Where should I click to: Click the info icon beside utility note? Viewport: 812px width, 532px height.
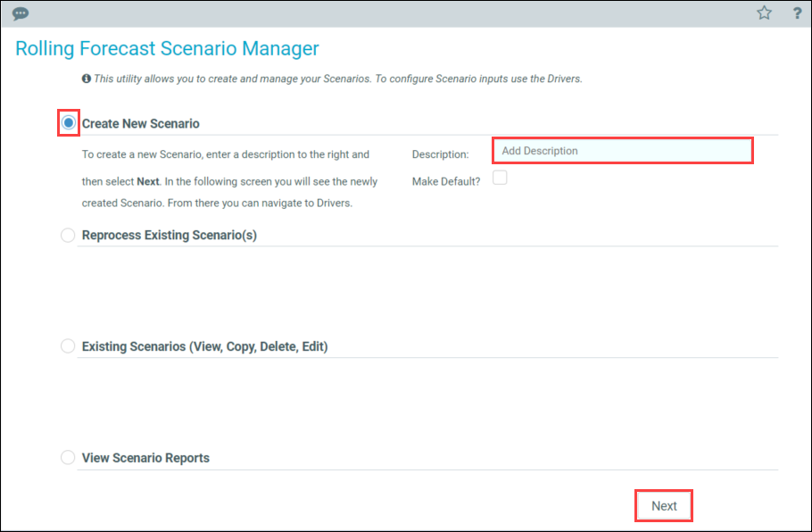pyautogui.click(x=87, y=79)
